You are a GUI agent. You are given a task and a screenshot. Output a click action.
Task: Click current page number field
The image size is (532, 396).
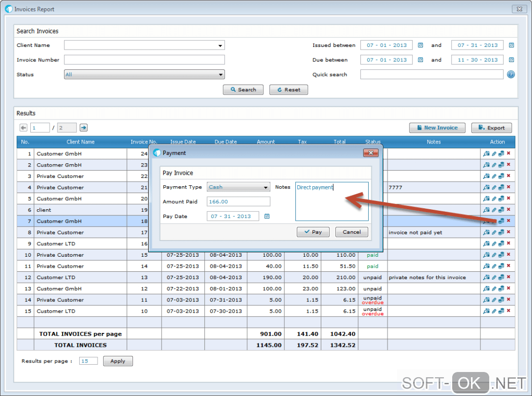40,128
